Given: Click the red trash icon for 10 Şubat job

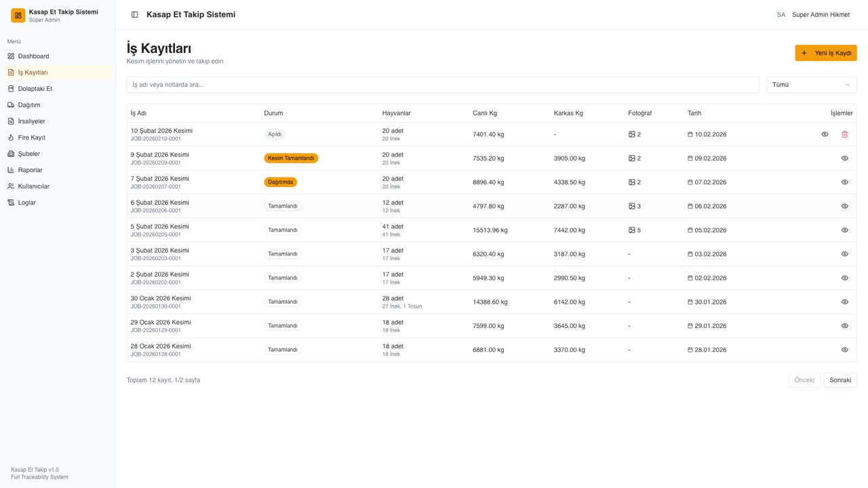Looking at the screenshot, I should 844,134.
